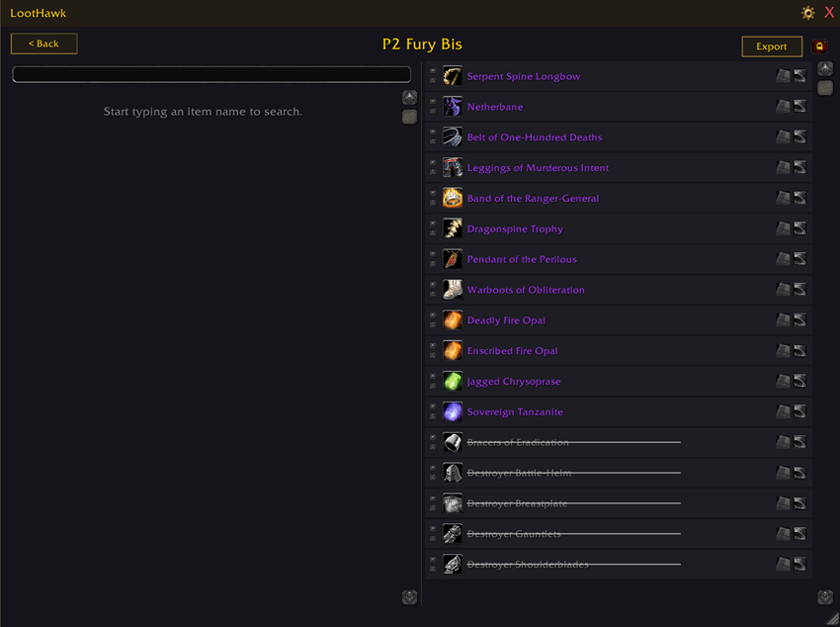Click the Jagged Chrysoprase green gem icon

(453, 381)
